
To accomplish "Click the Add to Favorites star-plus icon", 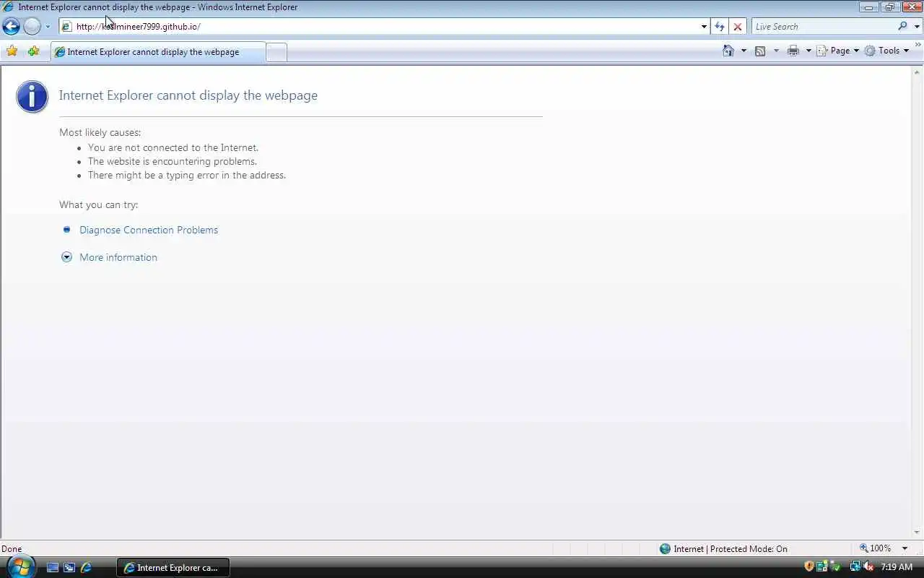I will point(33,51).
